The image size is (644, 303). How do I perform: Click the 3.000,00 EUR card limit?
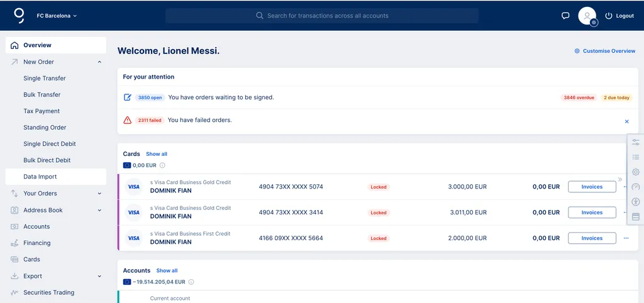click(467, 187)
